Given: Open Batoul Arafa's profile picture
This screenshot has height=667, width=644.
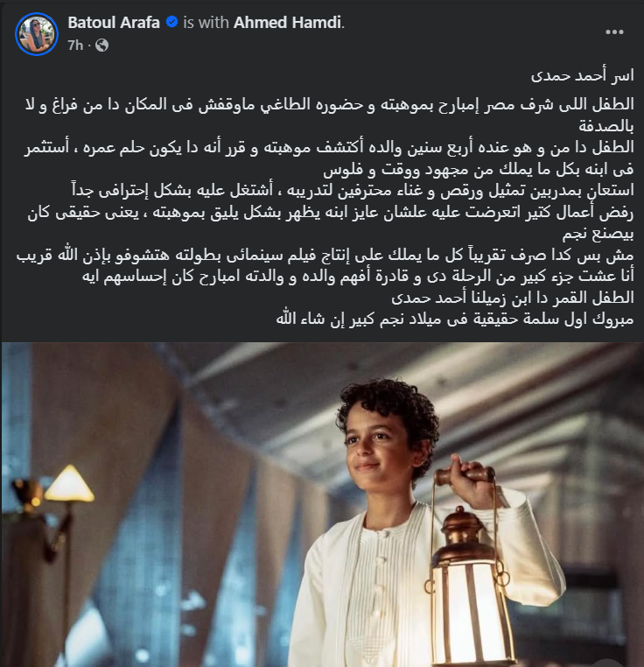Looking at the screenshot, I should (37, 34).
